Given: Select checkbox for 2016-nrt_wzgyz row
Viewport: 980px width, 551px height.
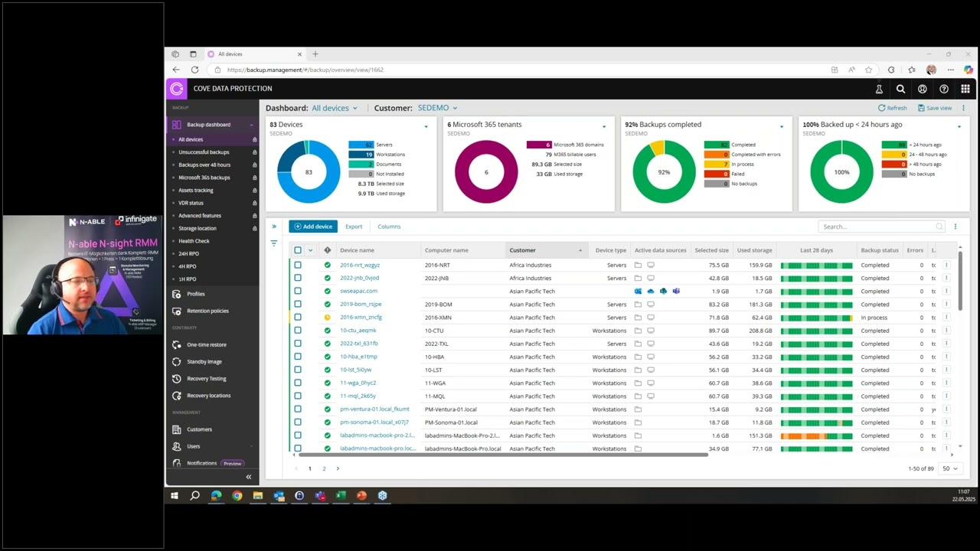Looking at the screenshot, I should click(x=298, y=265).
